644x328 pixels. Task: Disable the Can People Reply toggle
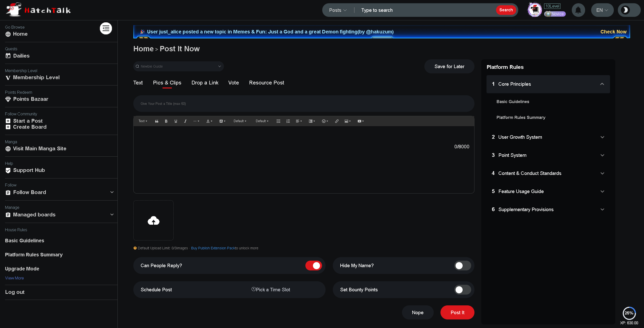pyautogui.click(x=313, y=266)
